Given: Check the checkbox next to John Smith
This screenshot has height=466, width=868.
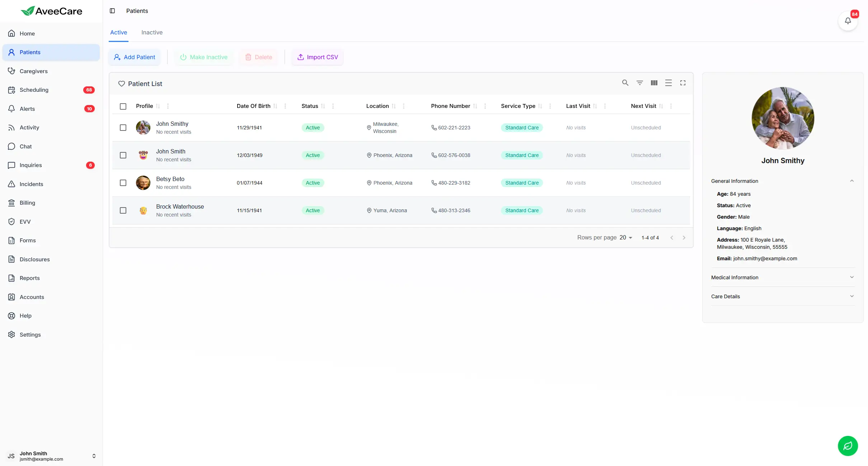Looking at the screenshot, I should [x=123, y=155].
